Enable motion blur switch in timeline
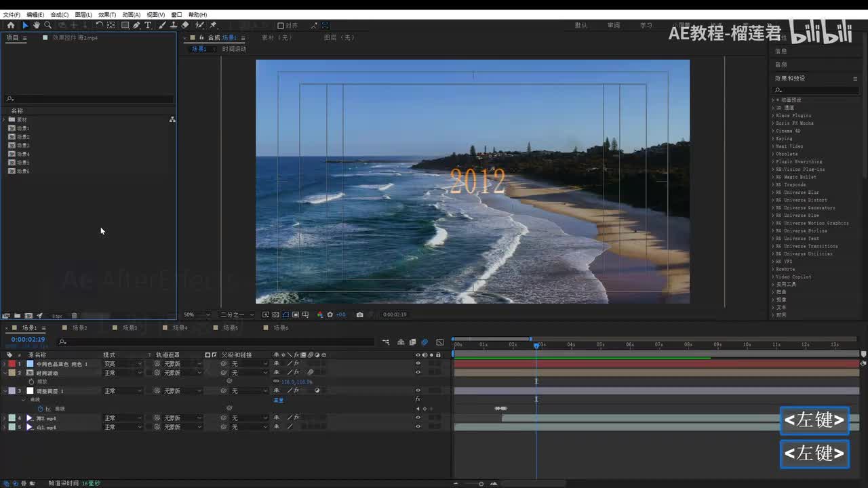The image size is (868, 488). click(x=425, y=342)
